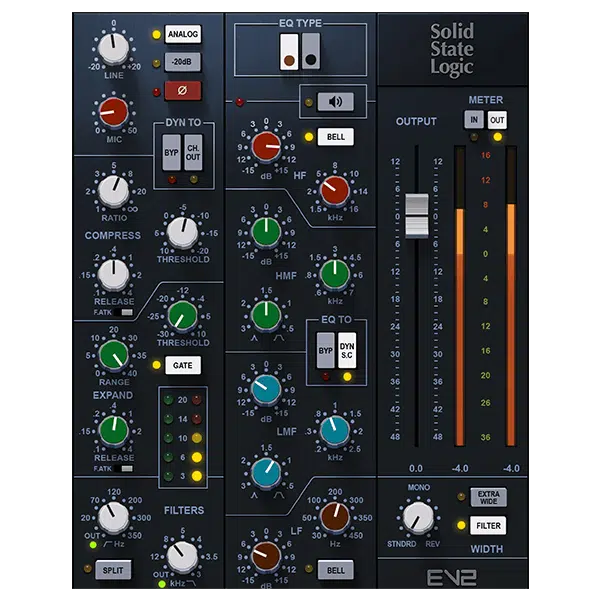
Task: Toggle the EXTRA WIDE button
Action: click(x=488, y=497)
